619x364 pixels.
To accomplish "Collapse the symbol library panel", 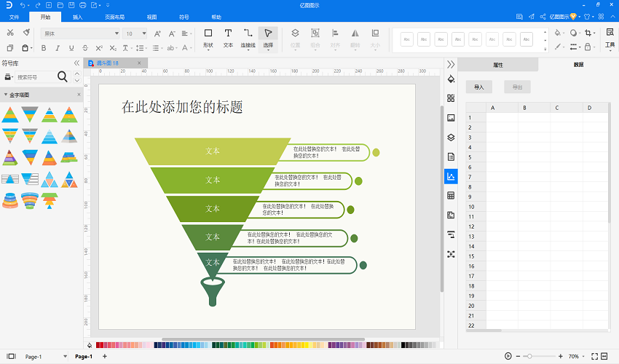I will coord(76,63).
